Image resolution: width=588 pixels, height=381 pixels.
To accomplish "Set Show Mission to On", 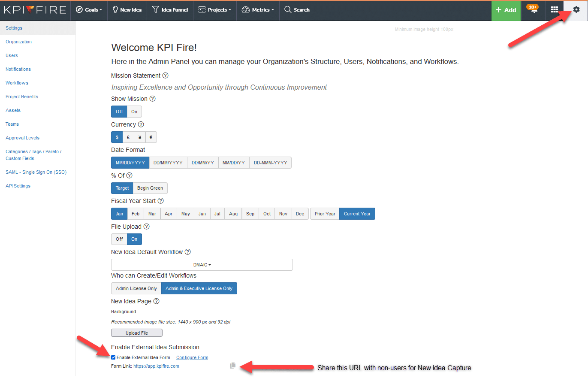I will [134, 112].
